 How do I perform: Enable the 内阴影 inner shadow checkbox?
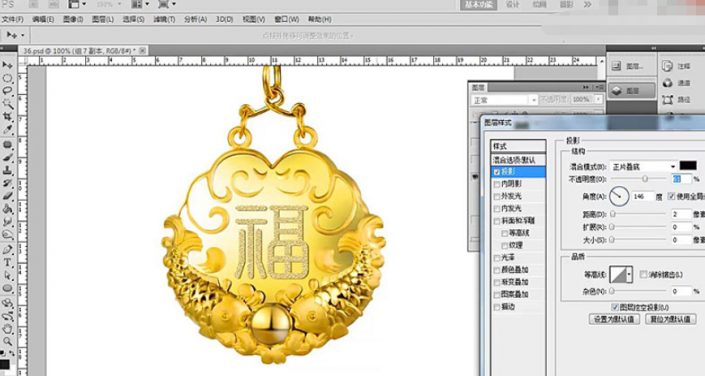pos(497,184)
